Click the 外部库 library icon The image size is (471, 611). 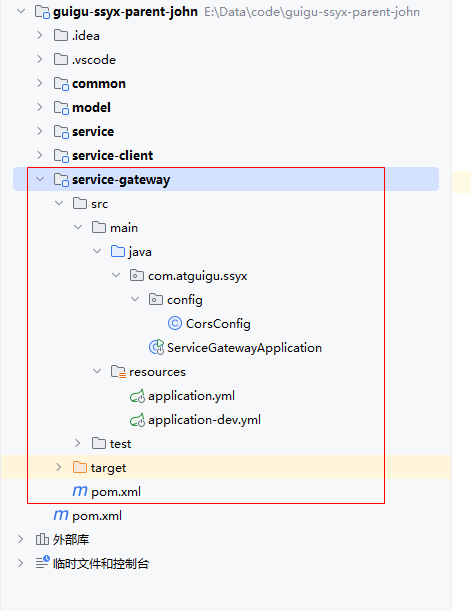tap(42, 539)
